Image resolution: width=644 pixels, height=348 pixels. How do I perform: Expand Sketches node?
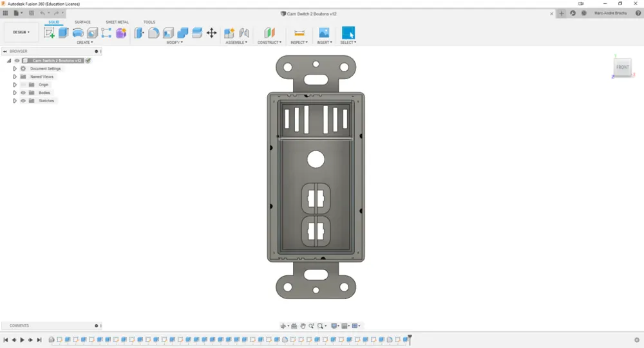point(14,101)
